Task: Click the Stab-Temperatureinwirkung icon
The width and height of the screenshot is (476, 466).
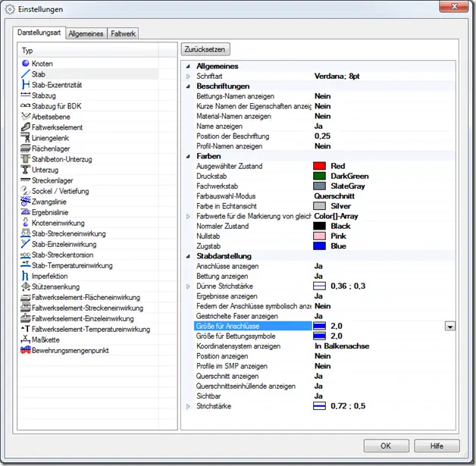Action: click(x=26, y=264)
